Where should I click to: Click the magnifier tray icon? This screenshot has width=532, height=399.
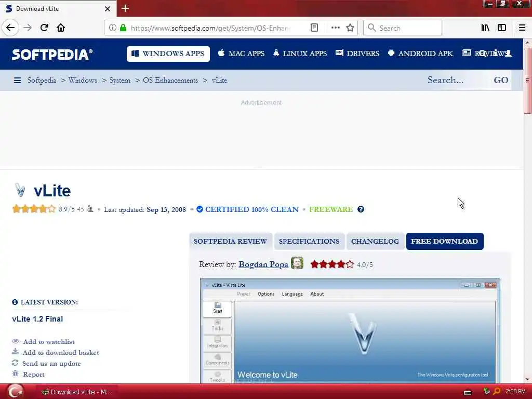click(497, 392)
